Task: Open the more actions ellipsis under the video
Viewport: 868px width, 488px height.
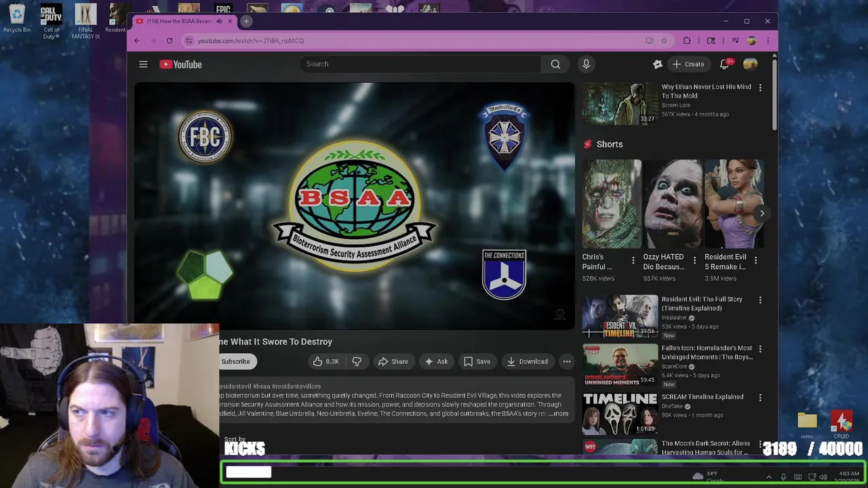Action: pos(567,361)
